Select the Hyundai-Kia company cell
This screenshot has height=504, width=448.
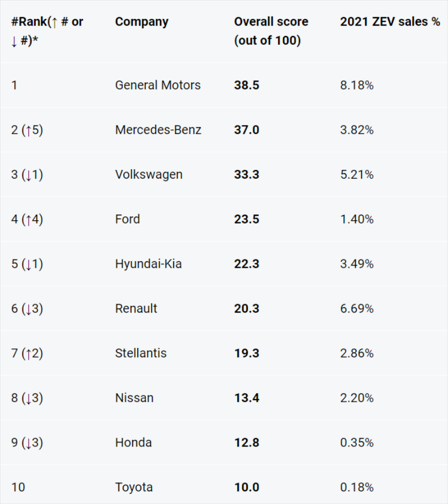tap(148, 264)
